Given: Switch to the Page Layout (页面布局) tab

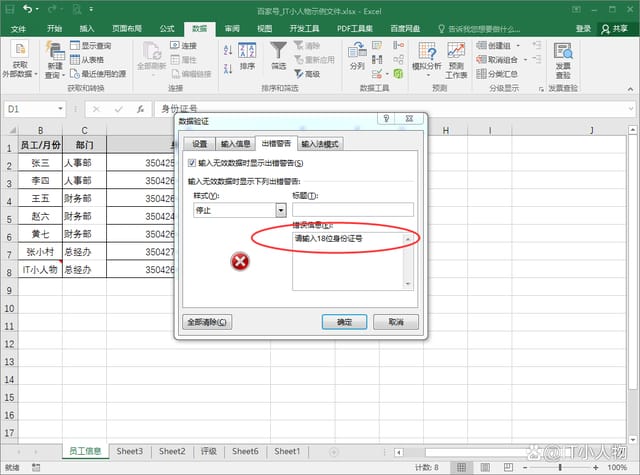Looking at the screenshot, I should [127, 29].
